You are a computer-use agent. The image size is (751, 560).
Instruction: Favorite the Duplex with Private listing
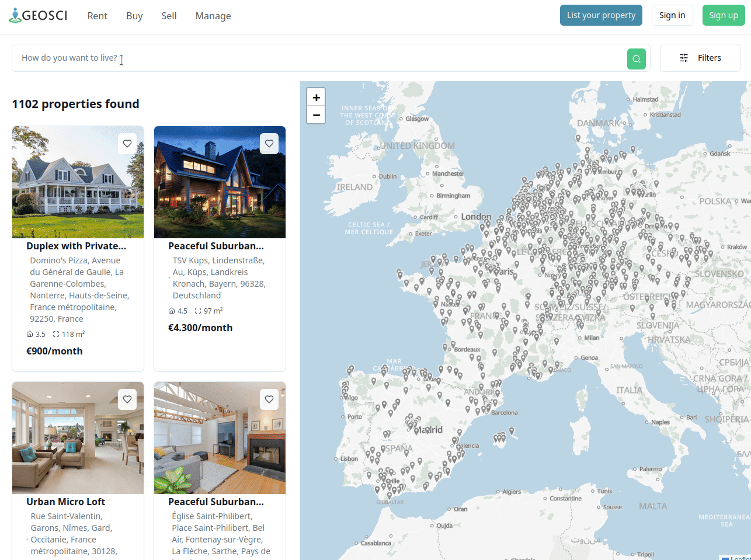click(127, 144)
